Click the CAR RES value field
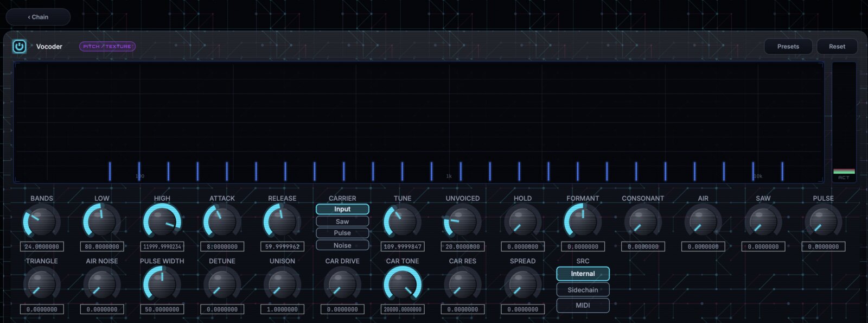This screenshot has width=868, height=323. 463,309
